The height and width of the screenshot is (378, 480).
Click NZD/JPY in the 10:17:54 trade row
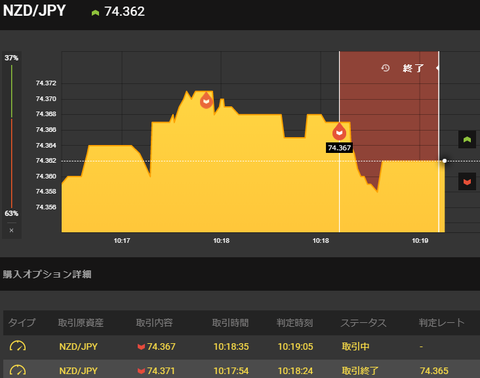pyautogui.click(x=78, y=371)
